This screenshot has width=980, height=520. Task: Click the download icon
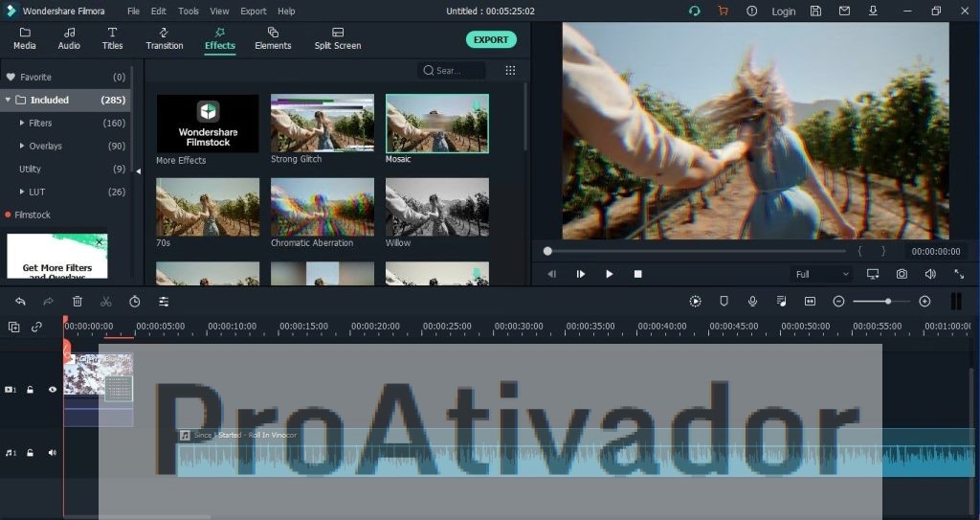click(873, 11)
